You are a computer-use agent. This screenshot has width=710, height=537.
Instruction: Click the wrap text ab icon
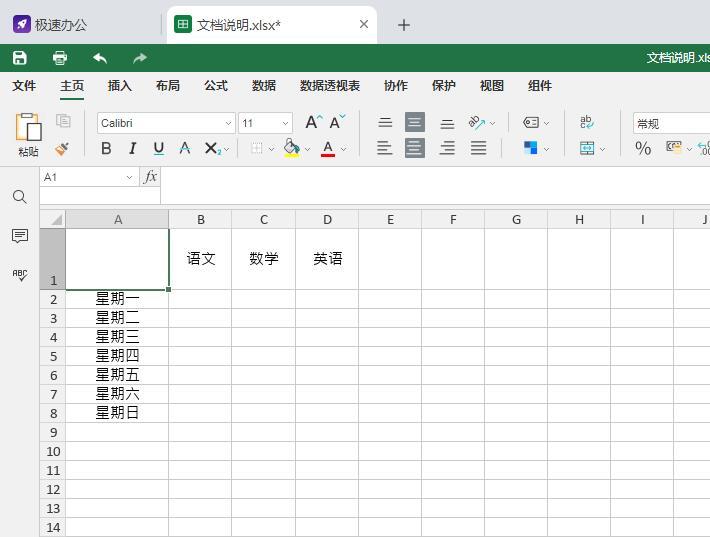point(587,122)
